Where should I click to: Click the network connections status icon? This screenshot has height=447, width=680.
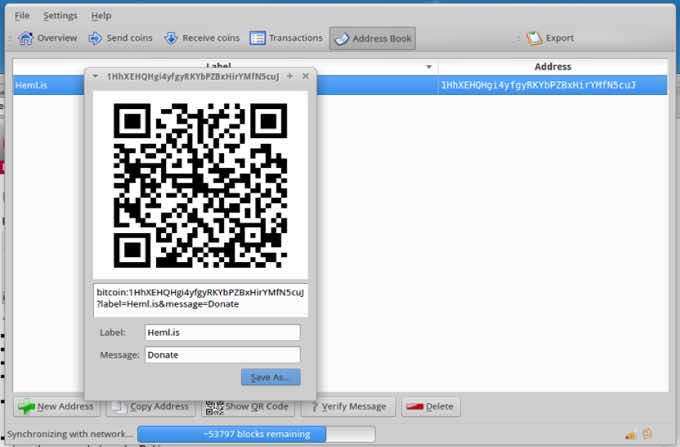(x=631, y=434)
